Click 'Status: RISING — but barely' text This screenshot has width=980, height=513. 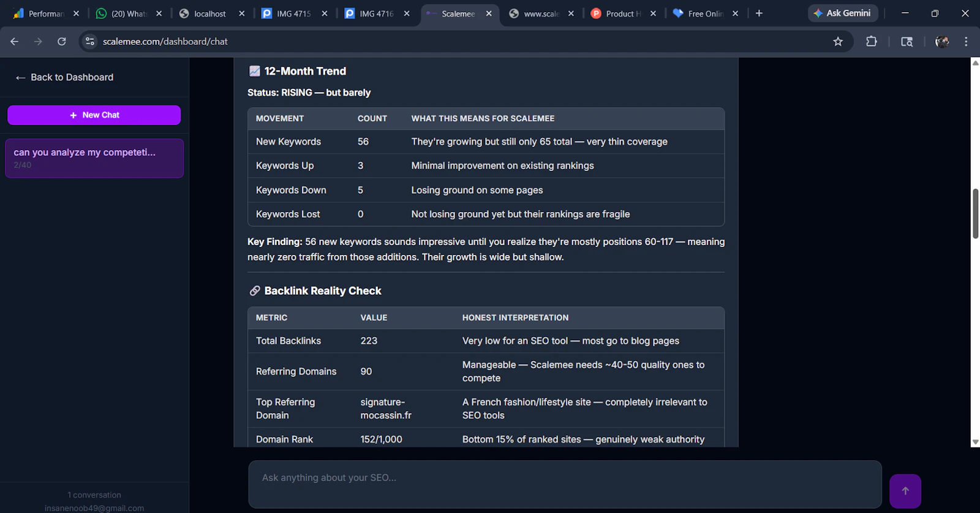(x=309, y=93)
